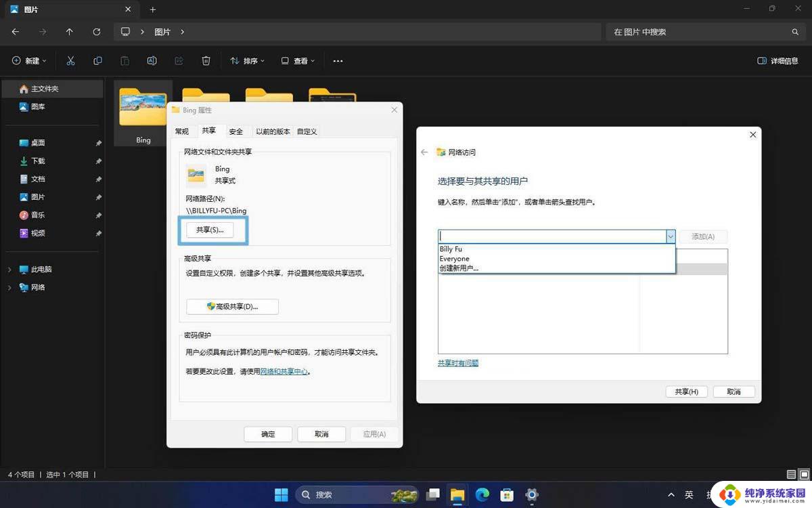Screen dimensions: 812x508
Task: Click the Refresh icon in navigation bar
Action: tap(97, 32)
